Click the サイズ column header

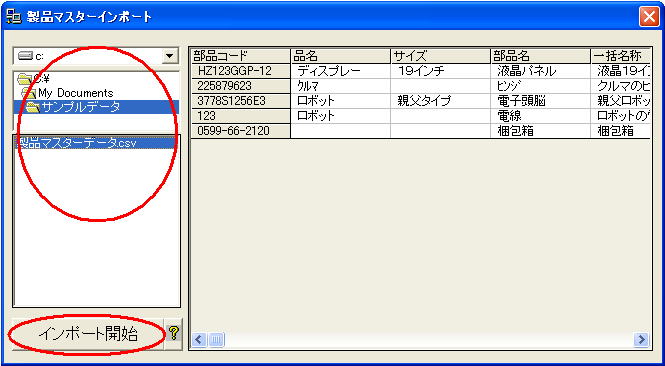point(440,56)
